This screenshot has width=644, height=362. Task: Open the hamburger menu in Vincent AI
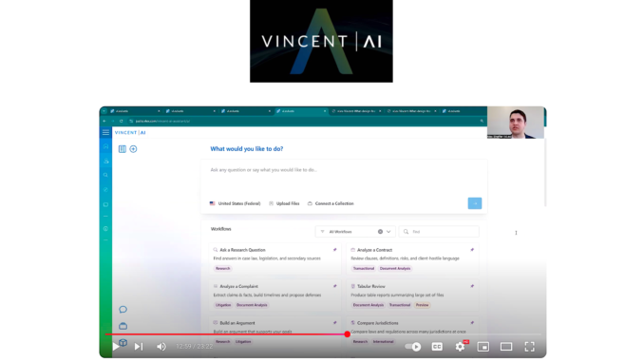(105, 132)
